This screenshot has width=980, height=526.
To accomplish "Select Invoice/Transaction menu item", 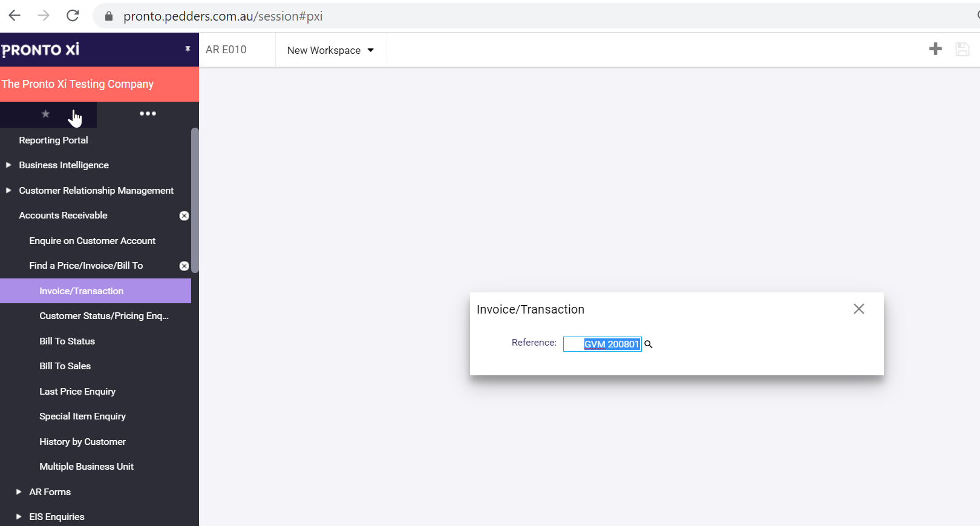I will pos(96,291).
